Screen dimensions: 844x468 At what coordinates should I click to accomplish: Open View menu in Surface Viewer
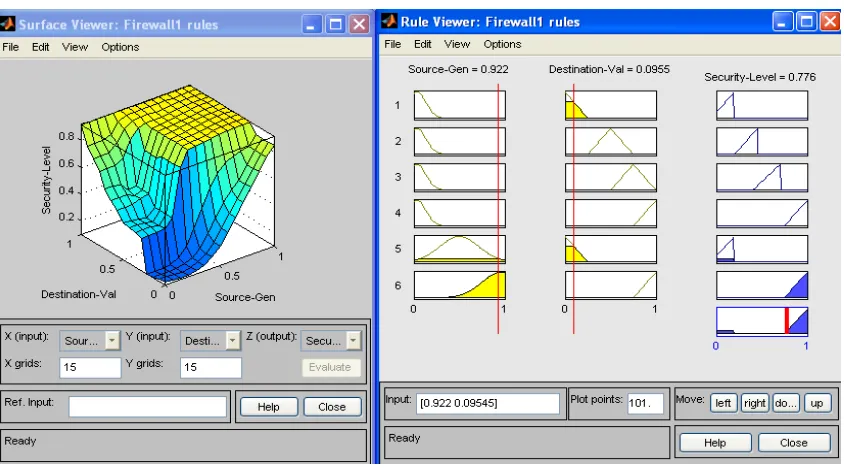coord(75,47)
